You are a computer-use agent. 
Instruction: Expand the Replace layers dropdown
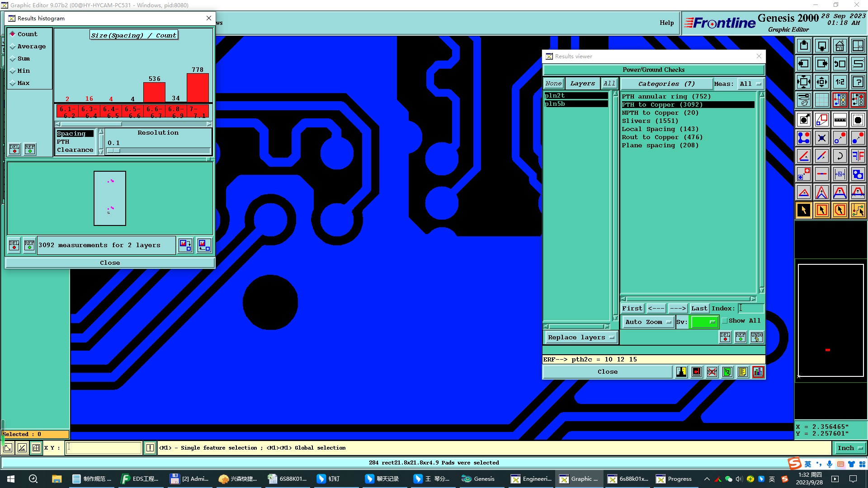580,338
